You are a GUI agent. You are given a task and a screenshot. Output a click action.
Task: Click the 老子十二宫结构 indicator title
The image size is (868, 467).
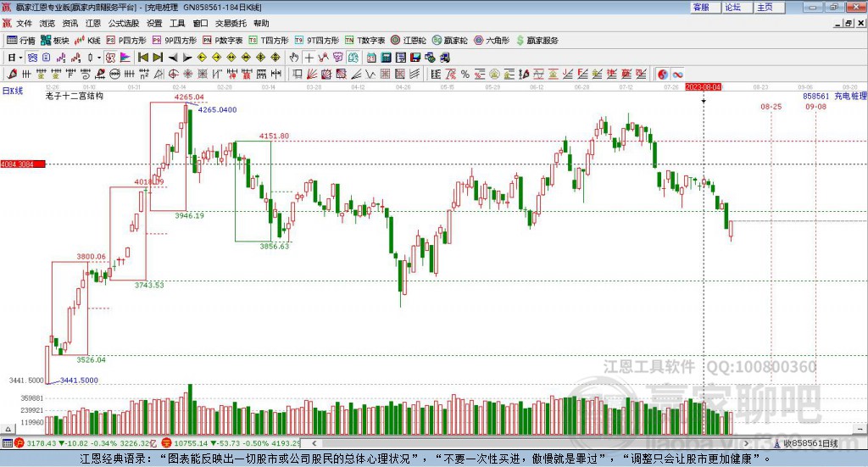click(75, 96)
